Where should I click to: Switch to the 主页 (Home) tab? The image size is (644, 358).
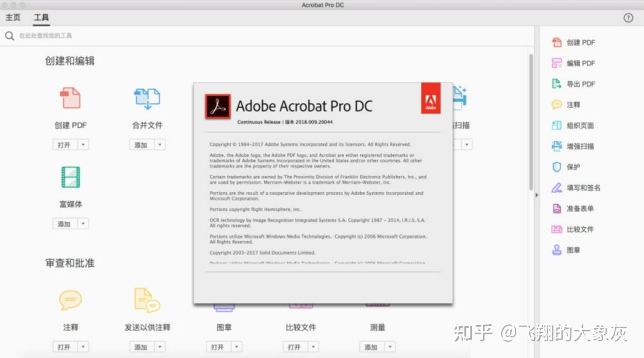click(13, 17)
